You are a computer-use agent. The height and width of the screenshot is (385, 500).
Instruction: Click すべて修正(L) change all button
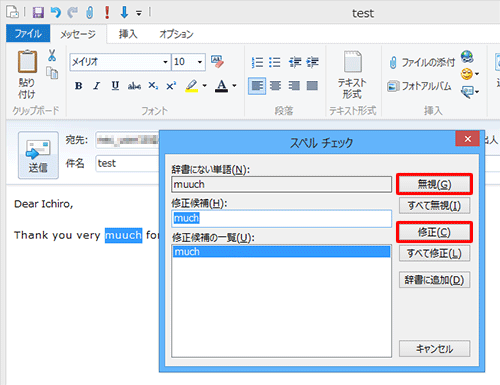(434, 253)
